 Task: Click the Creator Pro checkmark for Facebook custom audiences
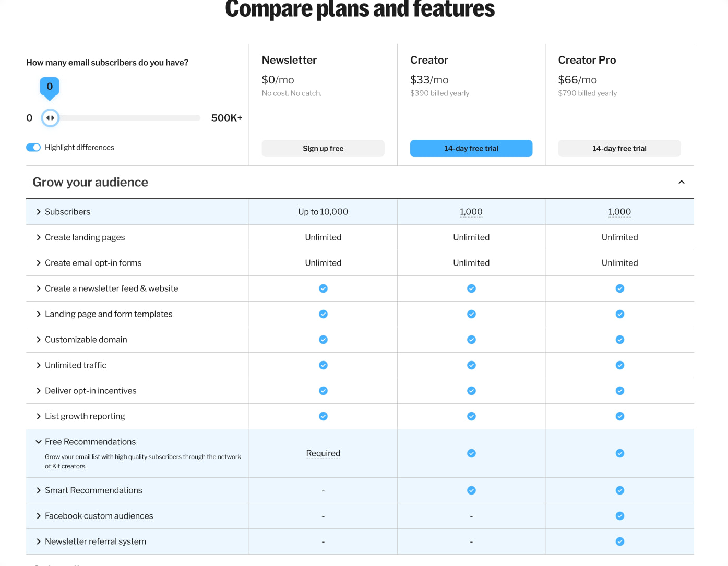pyautogui.click(x=619, y=516)
